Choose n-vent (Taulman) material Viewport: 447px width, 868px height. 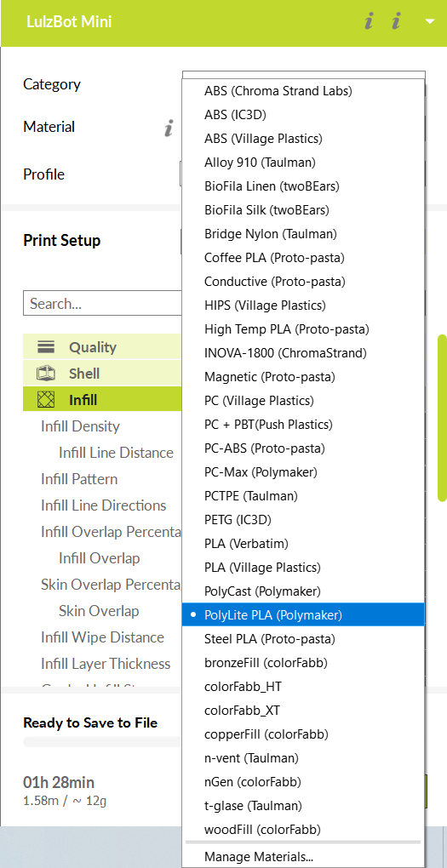tap(304, 758)
